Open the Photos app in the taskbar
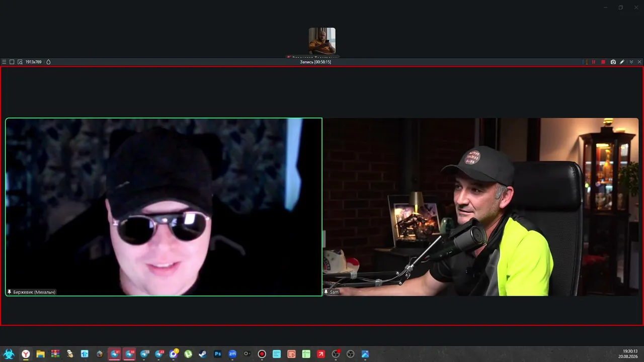The width and height of the screenshot is (644, 362). click(x=365, y=354)
